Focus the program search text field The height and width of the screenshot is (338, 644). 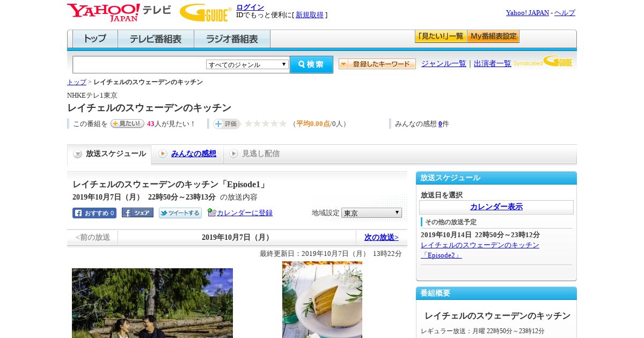click(x=140, y=64)
